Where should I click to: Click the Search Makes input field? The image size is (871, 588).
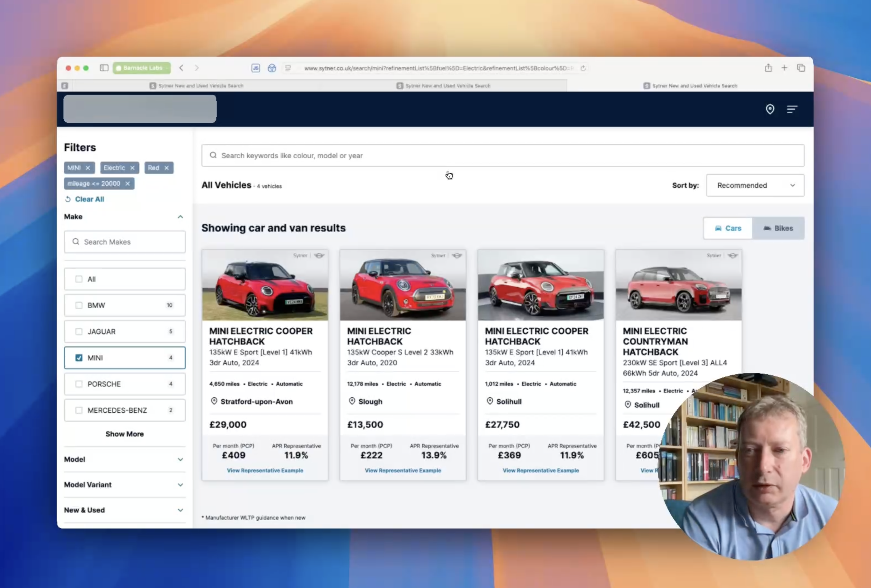point(124,242)
